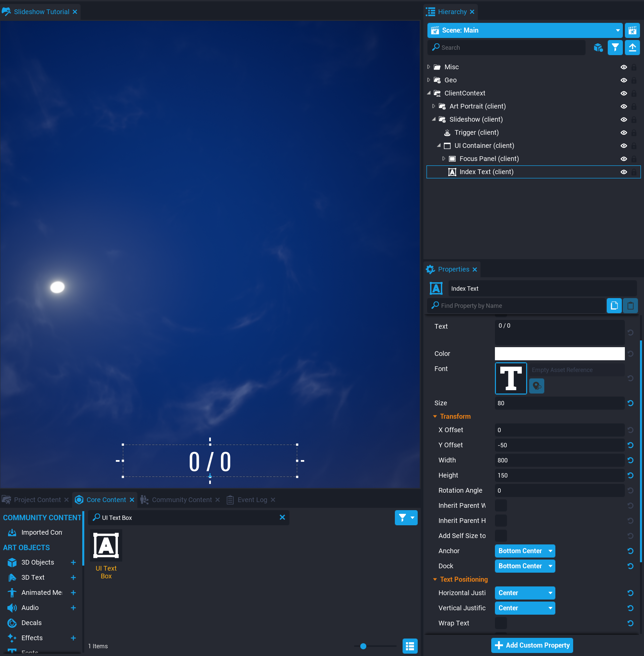Clear the UI Text Box search

coord(282,517)
